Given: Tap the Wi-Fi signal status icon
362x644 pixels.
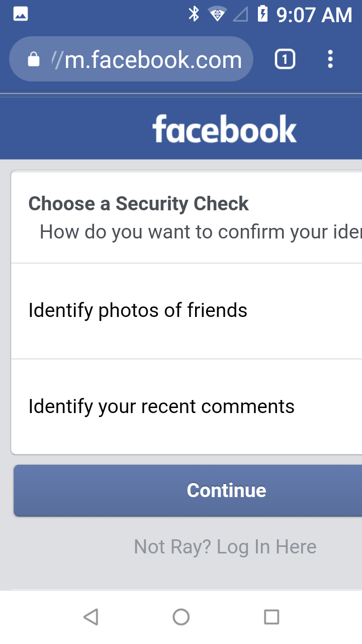Looking at the screenshot, I should pyautogui.click(x=217, y=14).
